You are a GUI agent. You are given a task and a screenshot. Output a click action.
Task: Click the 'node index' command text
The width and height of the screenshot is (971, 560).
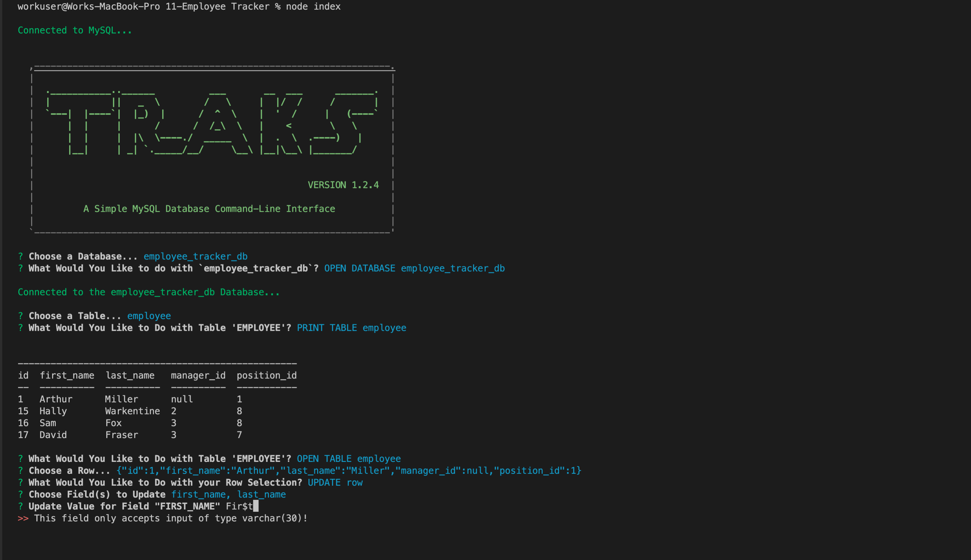pyautogui.click(x=313, y=6)
